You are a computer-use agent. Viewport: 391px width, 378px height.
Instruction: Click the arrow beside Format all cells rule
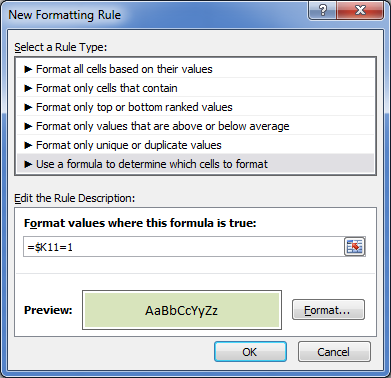point(28,69)
